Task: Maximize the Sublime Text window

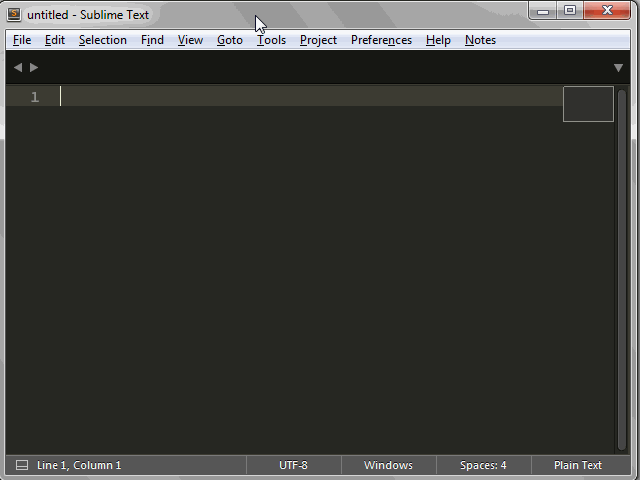Action: (x=570, y=11)
